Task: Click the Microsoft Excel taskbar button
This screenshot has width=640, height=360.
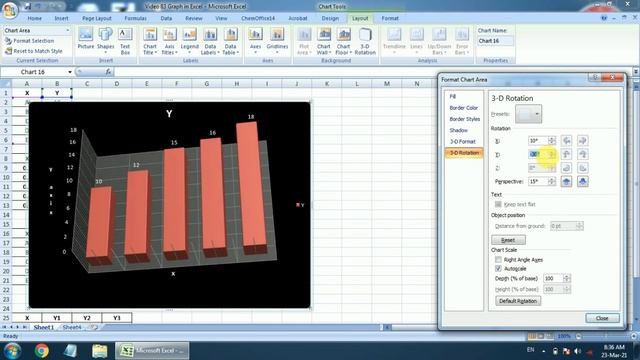Action: coord(153,351)
